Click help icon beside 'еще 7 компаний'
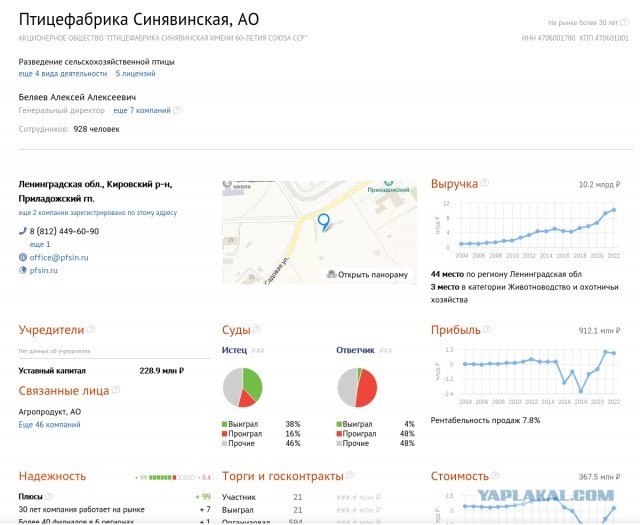 [x=177, y=110]
